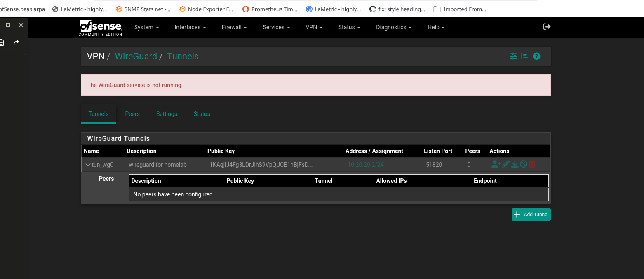Click the Actions column header
The height and width of the screenshot is (279, 644).
tap(499, 151)
